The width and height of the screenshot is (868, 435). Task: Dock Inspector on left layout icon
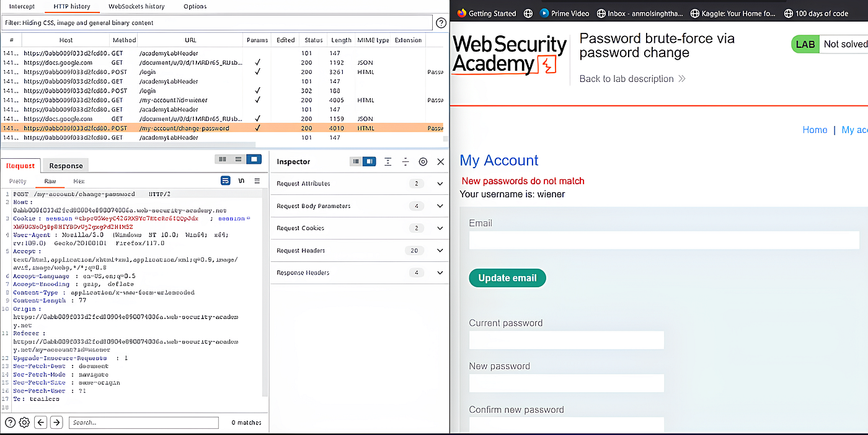[x=356, y=161]
